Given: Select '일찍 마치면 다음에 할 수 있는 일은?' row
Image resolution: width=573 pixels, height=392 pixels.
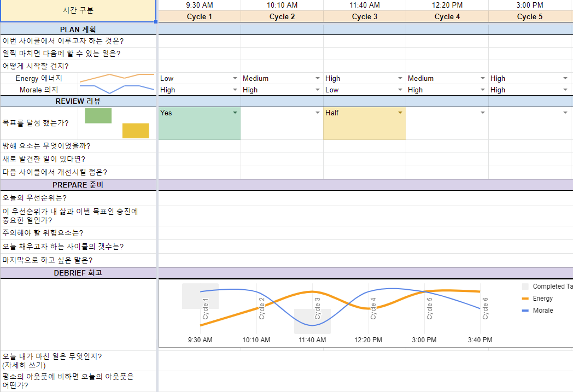Looking at the screenshot, I should click(x=78, y=54).
